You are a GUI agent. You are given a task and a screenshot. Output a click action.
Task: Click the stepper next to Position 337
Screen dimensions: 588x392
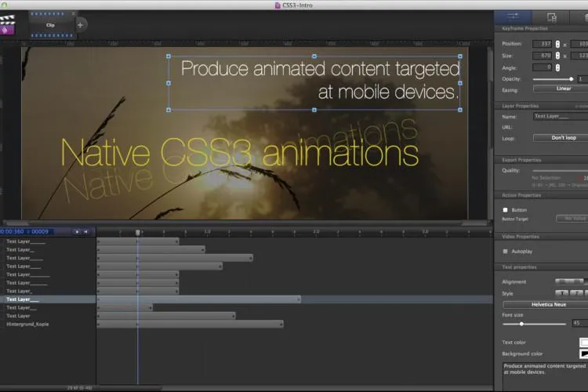557,44
